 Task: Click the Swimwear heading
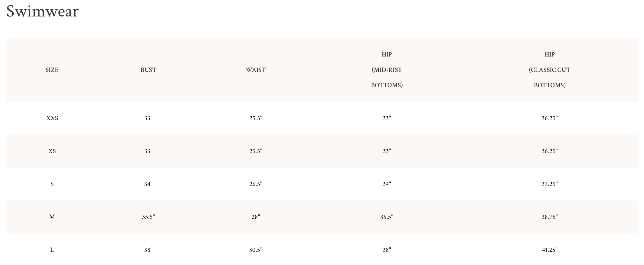click(x=43, y=12)
